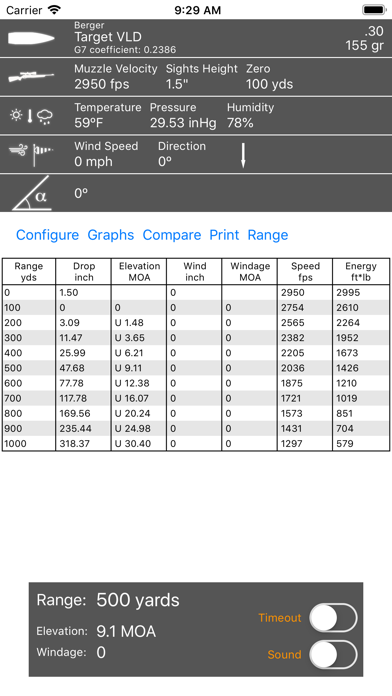
Task: Tap the 500 yards range readout
Action: pos(138,600)
